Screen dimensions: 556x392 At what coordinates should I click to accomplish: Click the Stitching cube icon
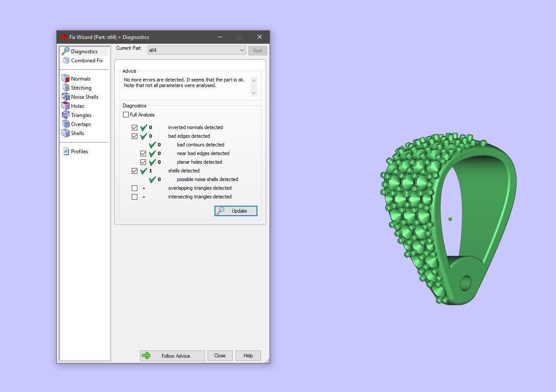pos(65,87)
